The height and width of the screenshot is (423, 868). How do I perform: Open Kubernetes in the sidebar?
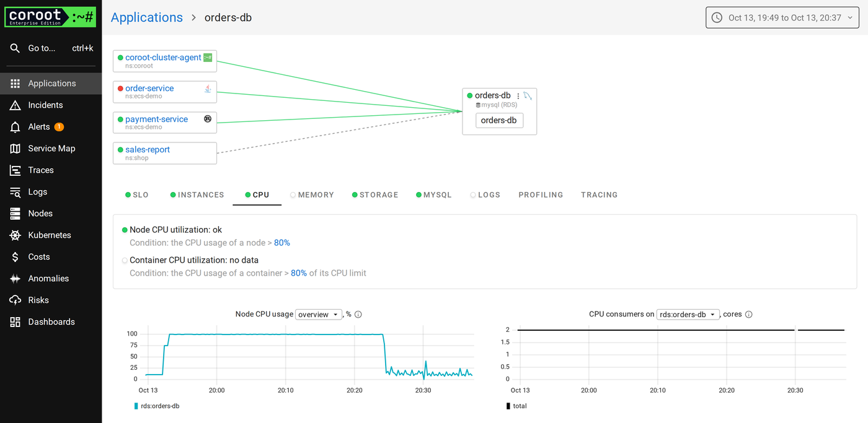click(51, 235)
